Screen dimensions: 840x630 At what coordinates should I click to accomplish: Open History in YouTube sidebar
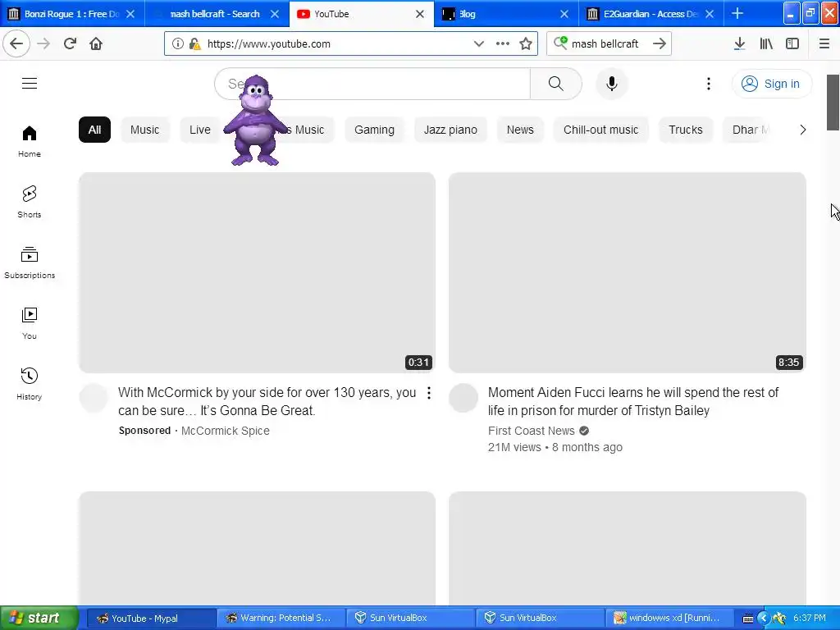pyautogui.click(x=30, y=384)
